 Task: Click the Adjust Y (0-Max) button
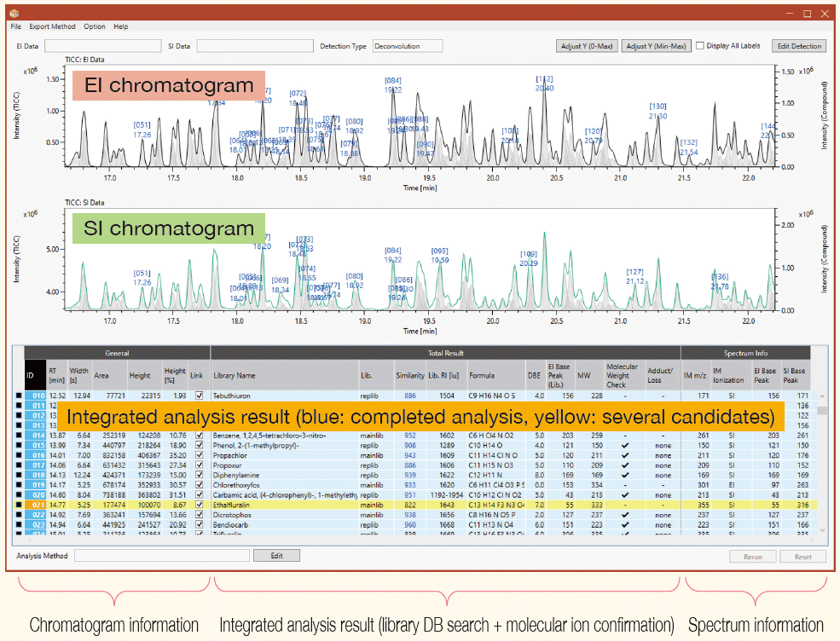587,45
